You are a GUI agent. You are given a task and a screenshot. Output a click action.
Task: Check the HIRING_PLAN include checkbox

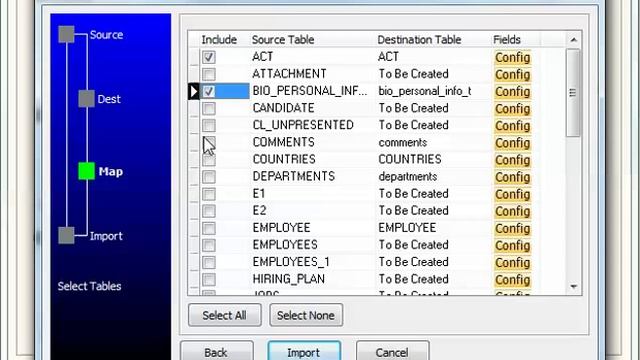[x=209, y=280]
